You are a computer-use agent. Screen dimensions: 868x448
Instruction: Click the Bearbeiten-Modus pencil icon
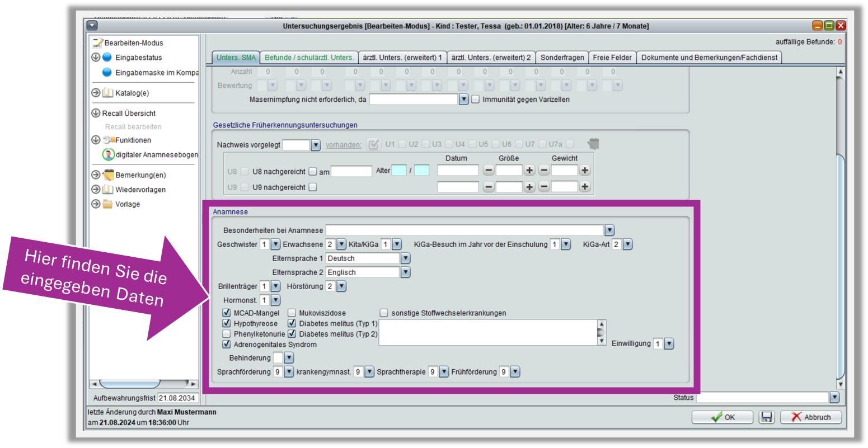point(97,43)
